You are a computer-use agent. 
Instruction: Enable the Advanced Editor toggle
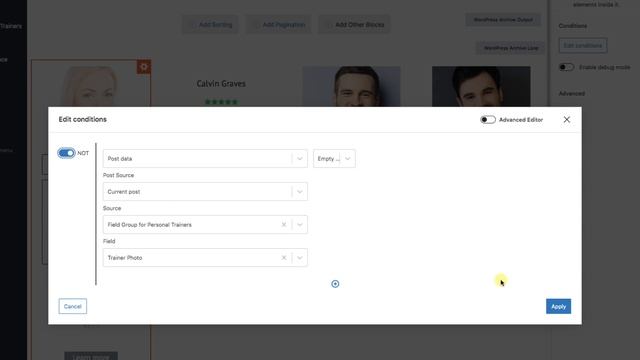pyautogui.click(x=488, y=120)
